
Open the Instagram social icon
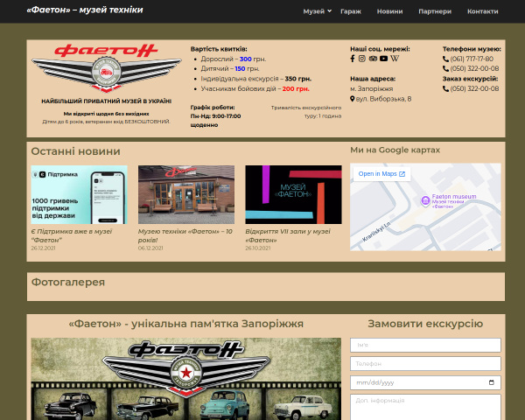pos(362,59)
